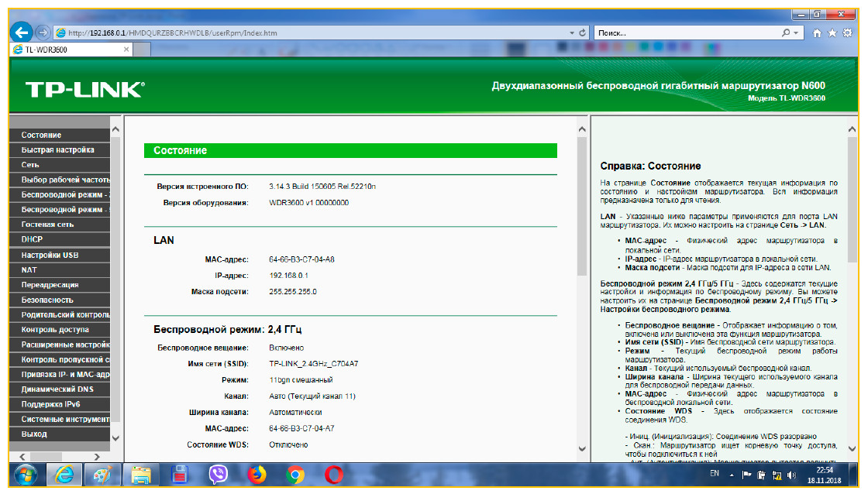Open the DHCP menu section

tap(33, 240)
